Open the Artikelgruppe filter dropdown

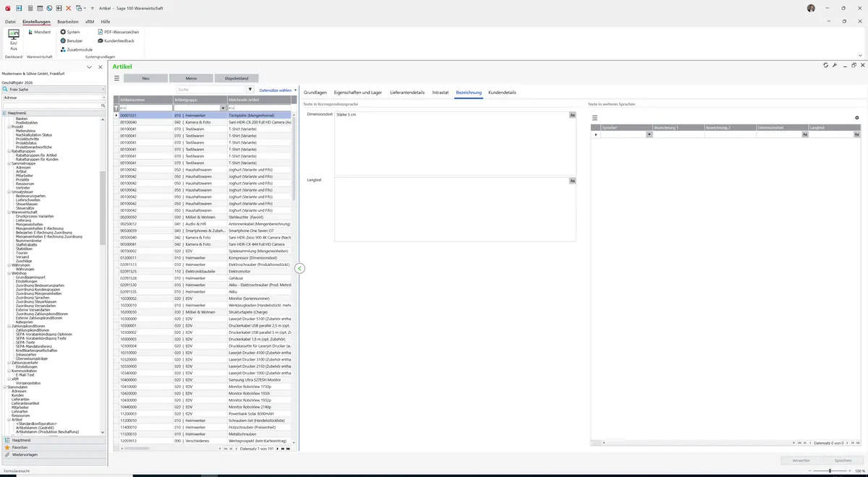click(x=223, y=108)
